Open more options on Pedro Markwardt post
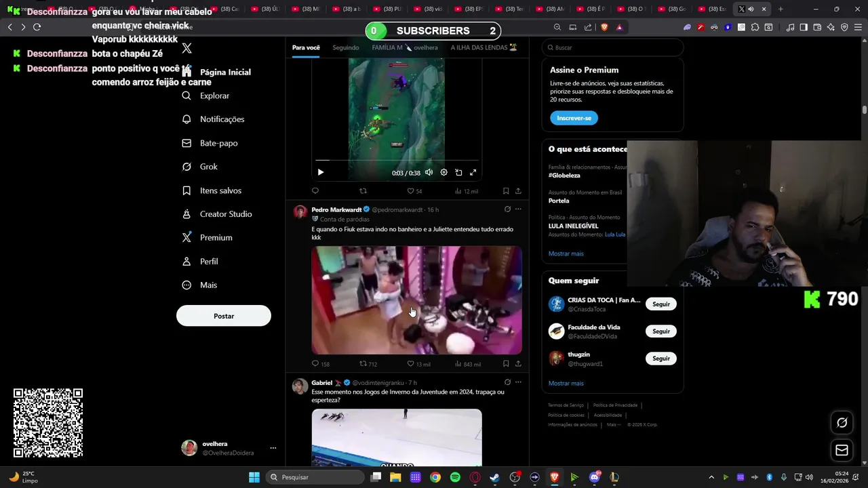This screenshot has width=868, height=488. click(x=518, y=209)
